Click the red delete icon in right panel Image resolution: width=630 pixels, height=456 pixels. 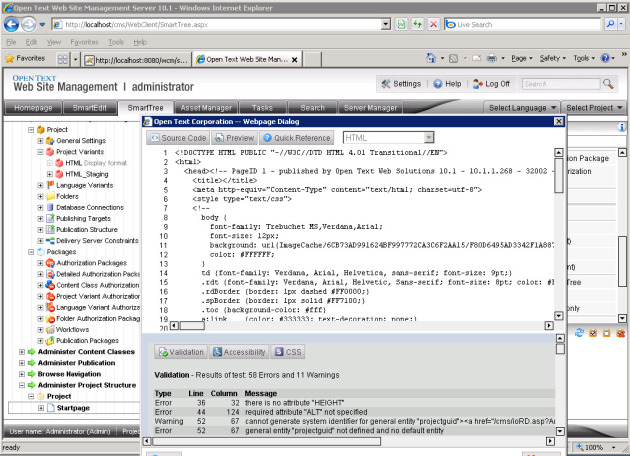[x=621, y=333]
